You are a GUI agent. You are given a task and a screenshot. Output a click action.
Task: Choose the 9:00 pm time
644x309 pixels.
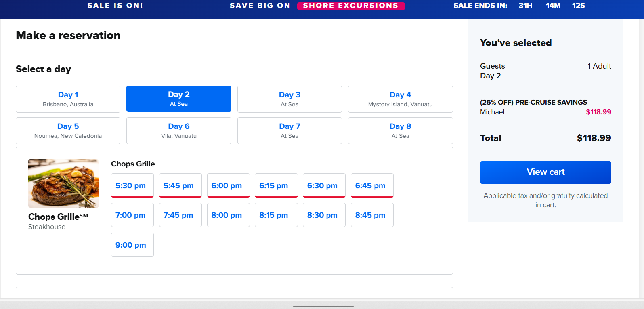(132, 245)
